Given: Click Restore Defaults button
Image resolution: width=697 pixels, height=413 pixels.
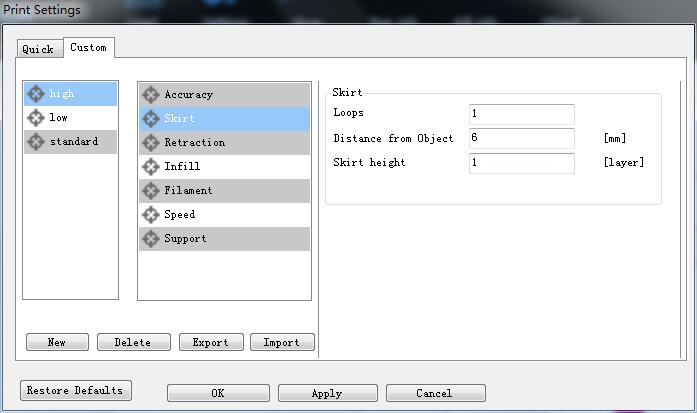Looking at the screenshot, I should click(75, 391).
